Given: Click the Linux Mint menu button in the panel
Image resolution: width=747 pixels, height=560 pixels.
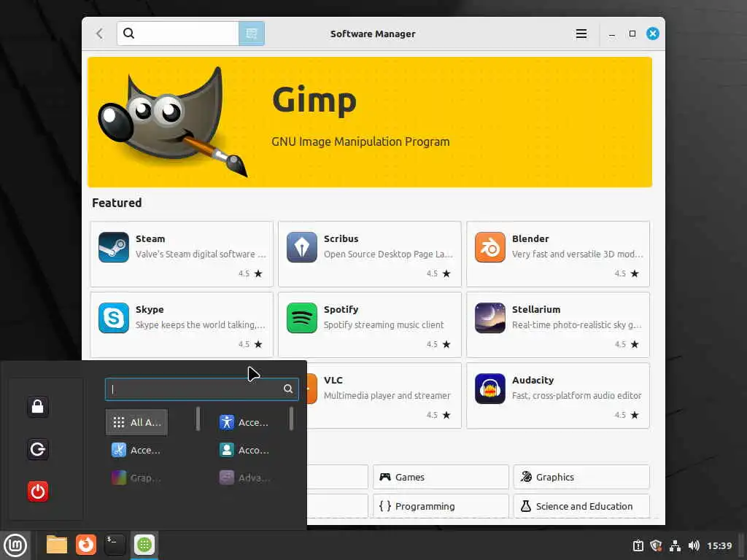Looking at the screenshot, I should click(15, 545).
